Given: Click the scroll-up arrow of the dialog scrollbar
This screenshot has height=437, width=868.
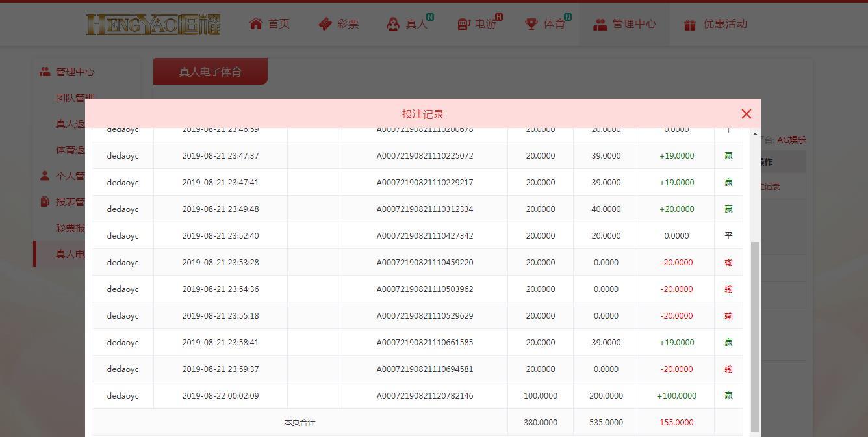Looking at the screenshot, I should (x=755, y=134).
